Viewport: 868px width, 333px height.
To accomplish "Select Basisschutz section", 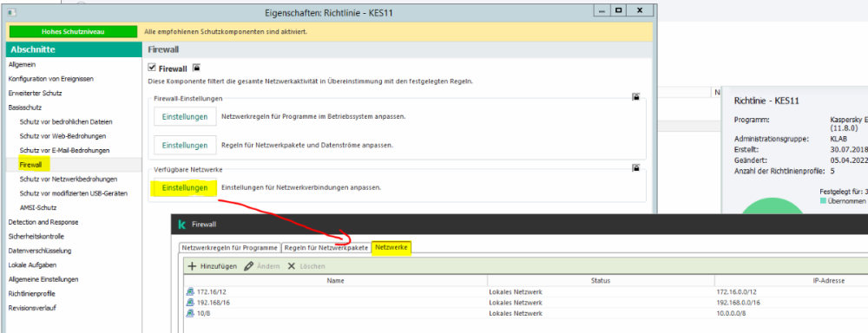I will pos(25,108).
